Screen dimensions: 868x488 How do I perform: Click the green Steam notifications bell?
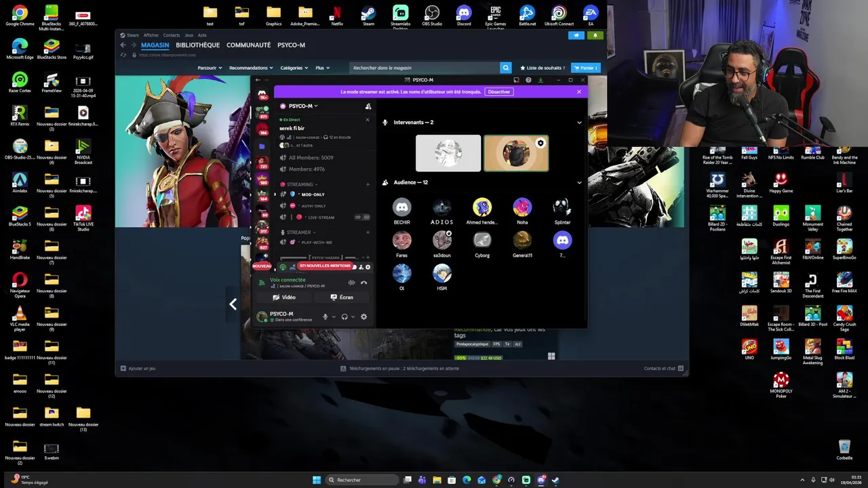click(595, 35)
